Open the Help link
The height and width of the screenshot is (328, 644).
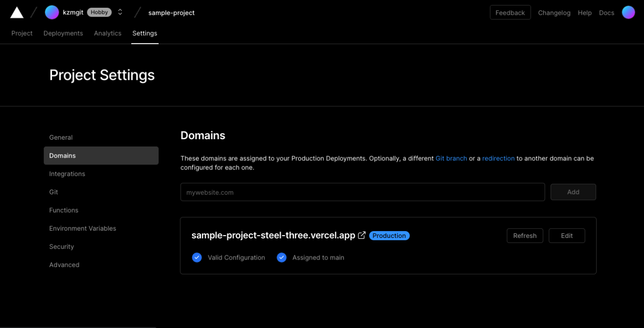point(585,13)
